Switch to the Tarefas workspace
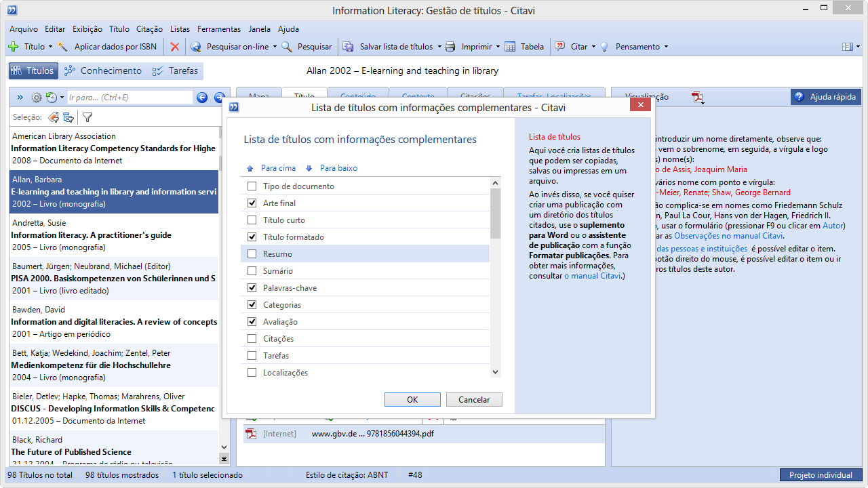 pyautogui.click(x=175, y=70)
